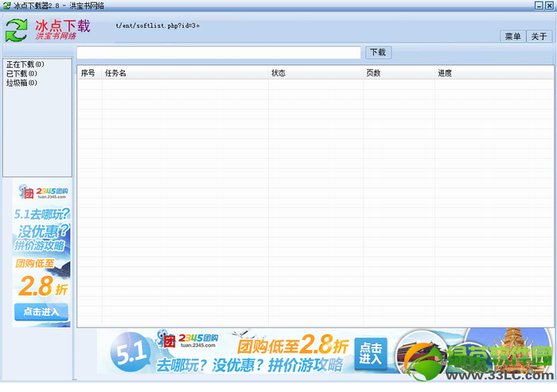Focus the download URL input field
The image size is (557, 392).
click(x=219, y=52)
